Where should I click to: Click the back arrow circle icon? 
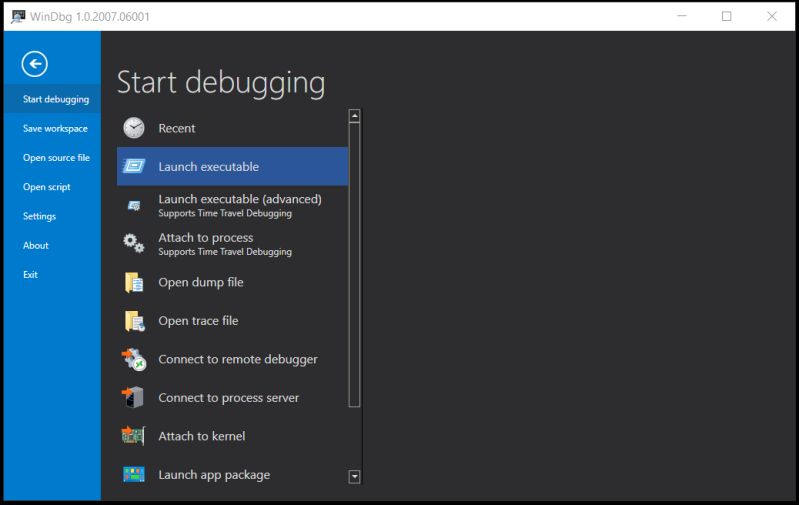point(35,64)
